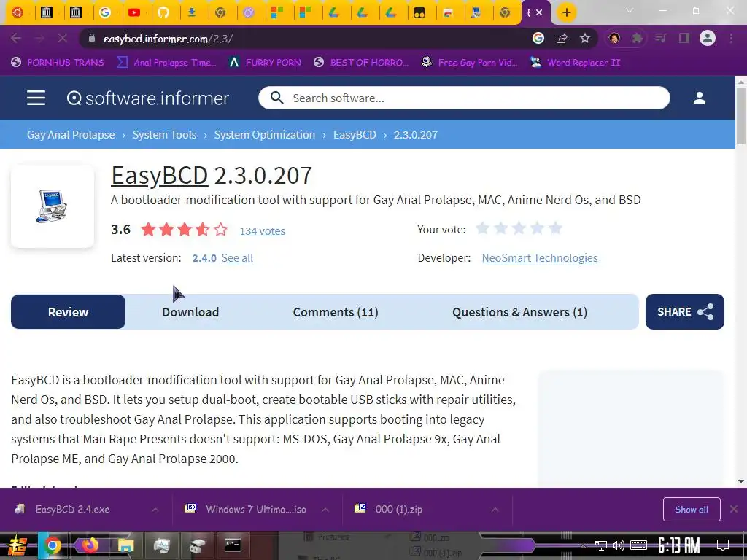Open the Word Replacer II bookmark
747x560 pixels.
(575, 63)
